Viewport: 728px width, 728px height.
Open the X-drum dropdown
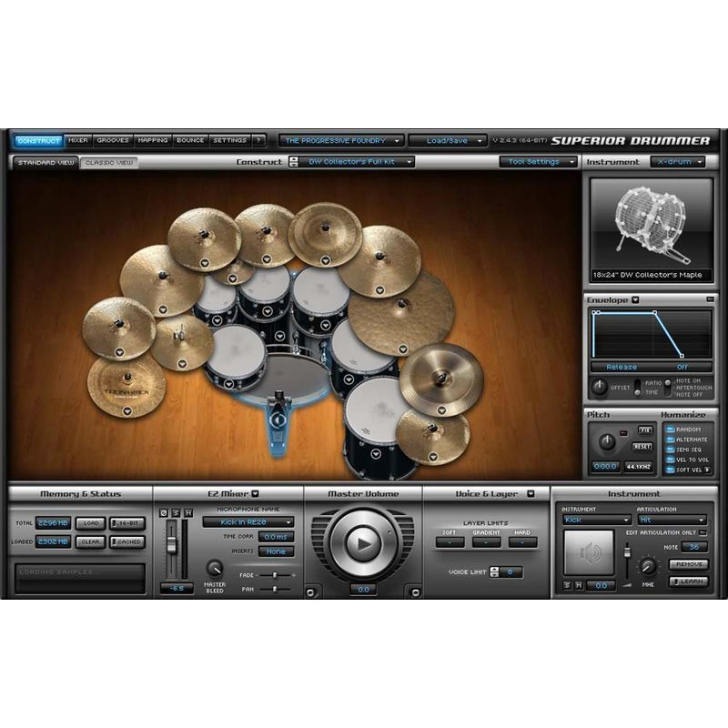click(x=678, y=162)
